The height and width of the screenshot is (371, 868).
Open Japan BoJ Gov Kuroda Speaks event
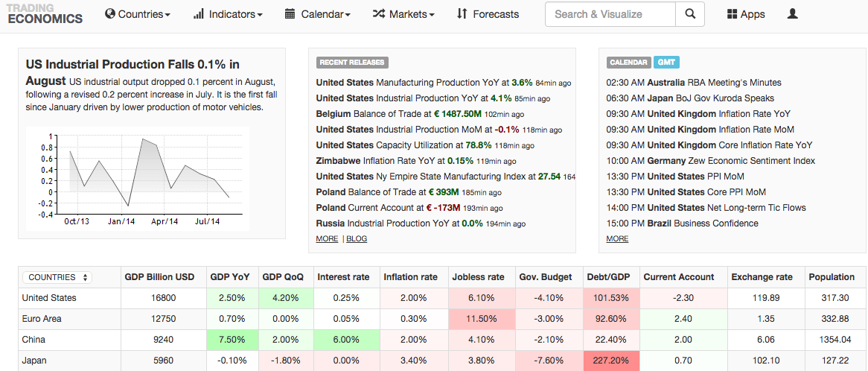(690, 98)
